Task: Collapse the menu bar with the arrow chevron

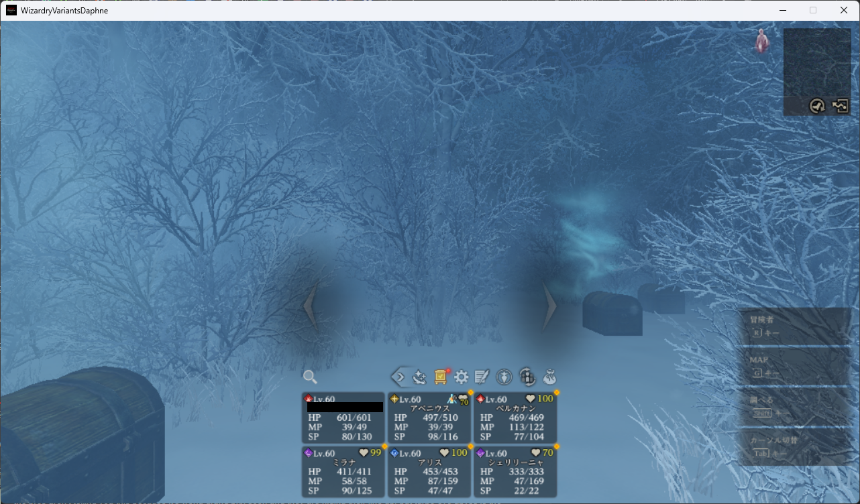Action: tap(400, 377)
